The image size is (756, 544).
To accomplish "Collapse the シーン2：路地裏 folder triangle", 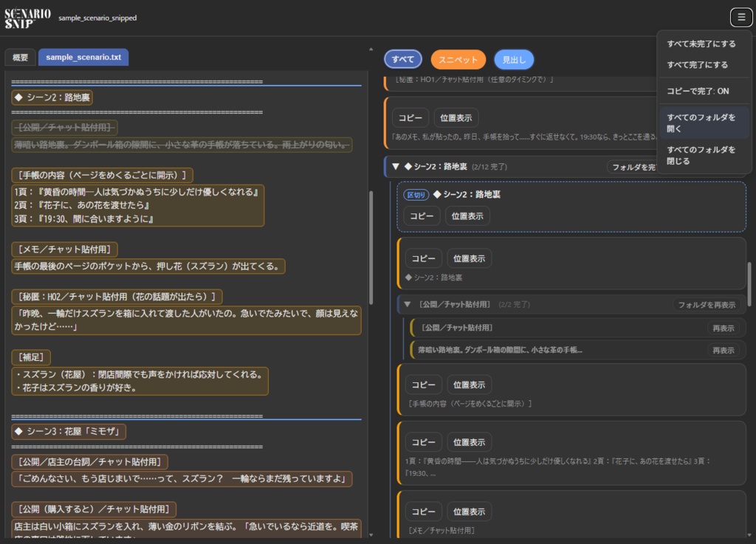I will pos(396,166).
